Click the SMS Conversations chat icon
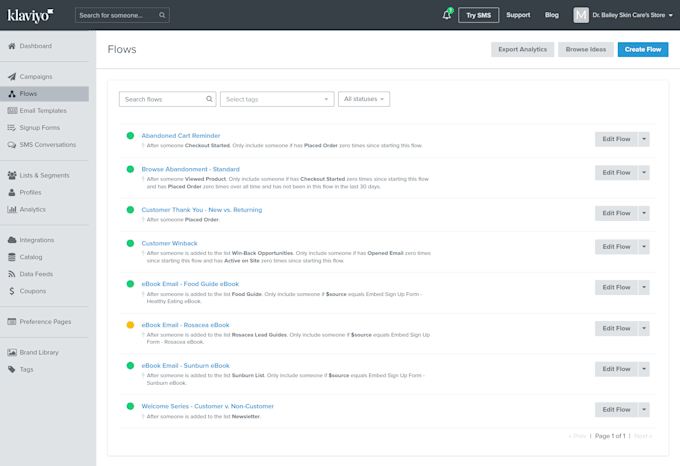680x466 pixels. point(12,145)
